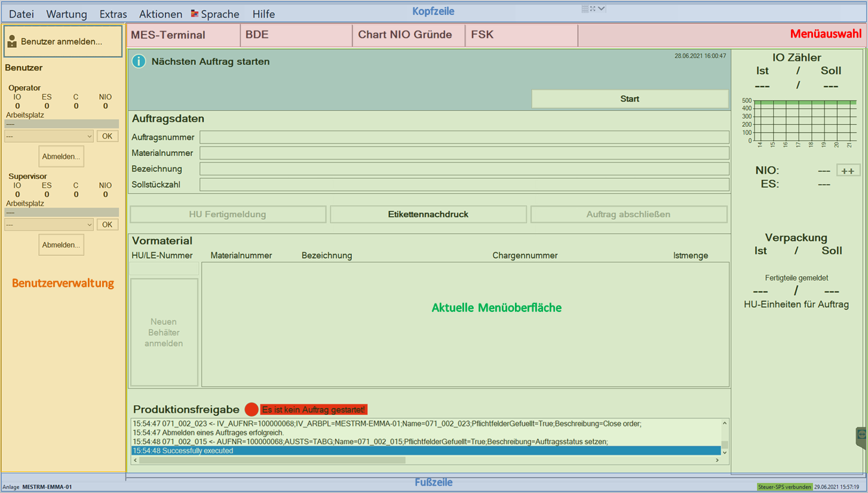Expand the header chevron dropdown

pyautogui.click(x=602, y=9)
